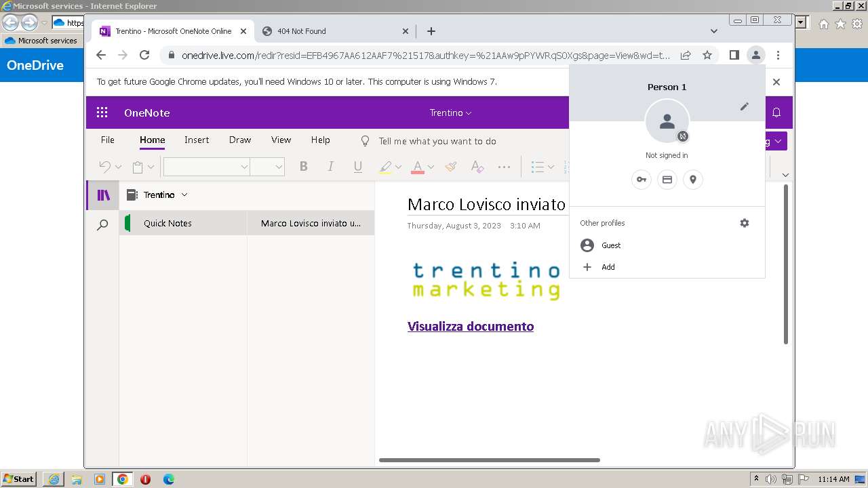
Task: Apply italic formatting
Action: 330,167
